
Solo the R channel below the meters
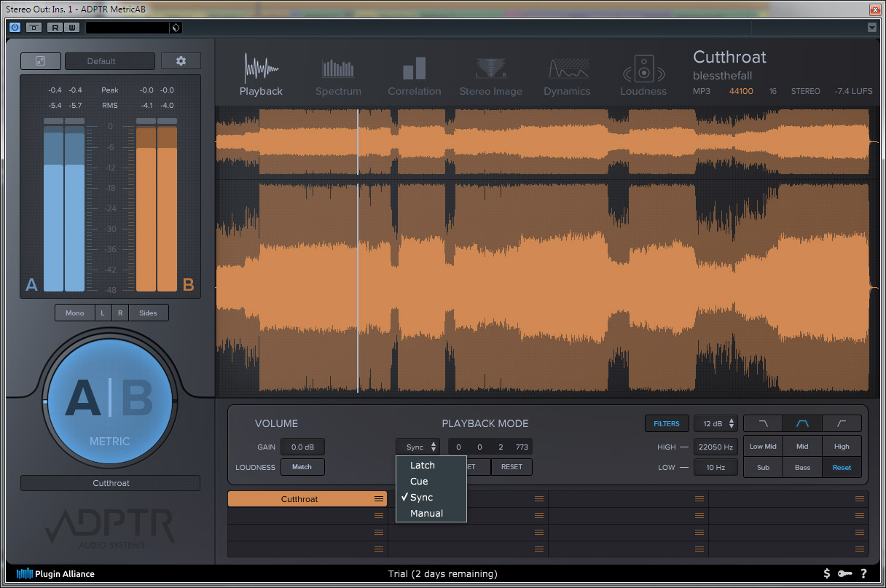tap(120, 313)
